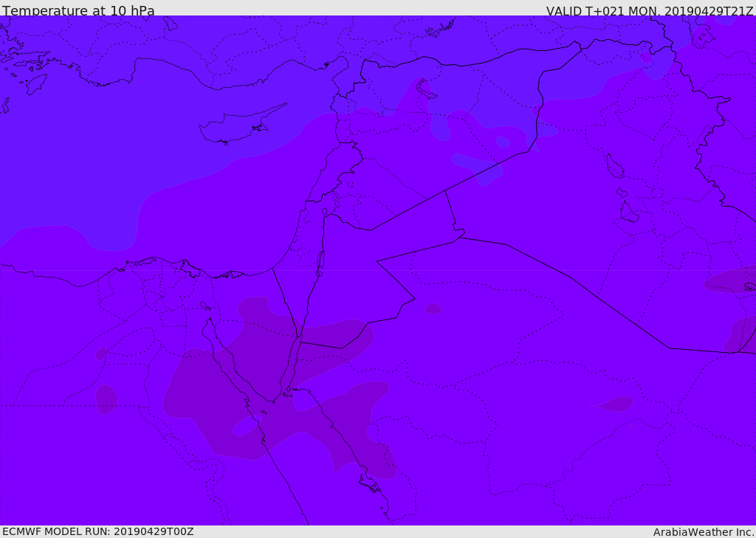This screenshot has height=538, width=756.
Task: Click the 'ECMWF MODEL RUN: 20190429T00Z' footer text
Action: click(x=98, y=531)
